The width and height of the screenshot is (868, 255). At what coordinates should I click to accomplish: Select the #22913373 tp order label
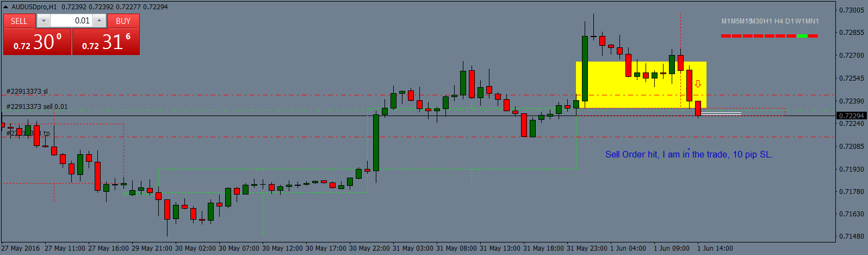(x=28, y=133)
